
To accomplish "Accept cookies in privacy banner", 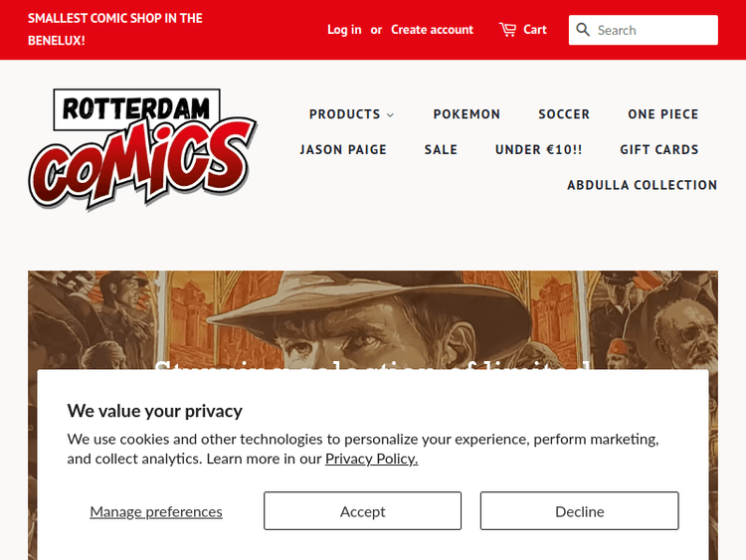I will coord(362,511).
